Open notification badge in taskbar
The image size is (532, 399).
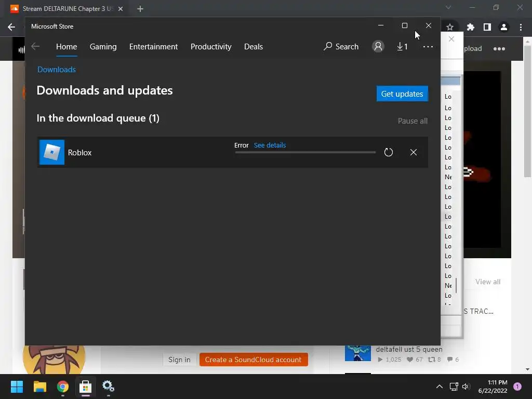(517, 386)
